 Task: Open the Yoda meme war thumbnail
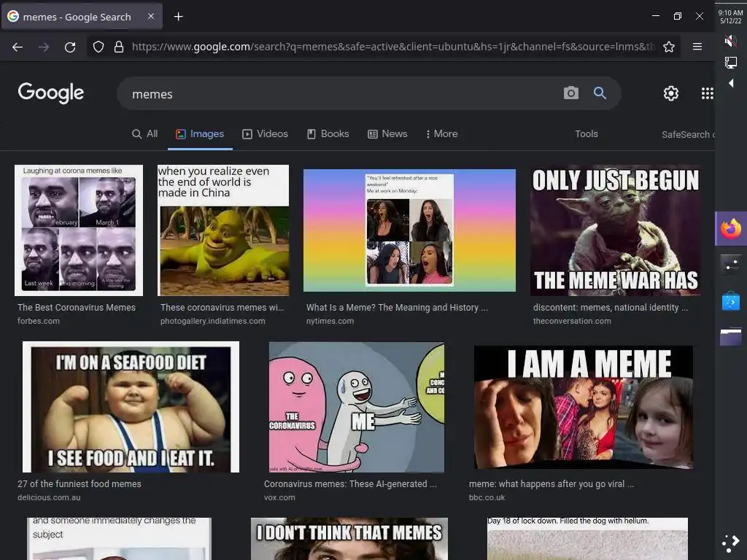(x=615, y=230)
